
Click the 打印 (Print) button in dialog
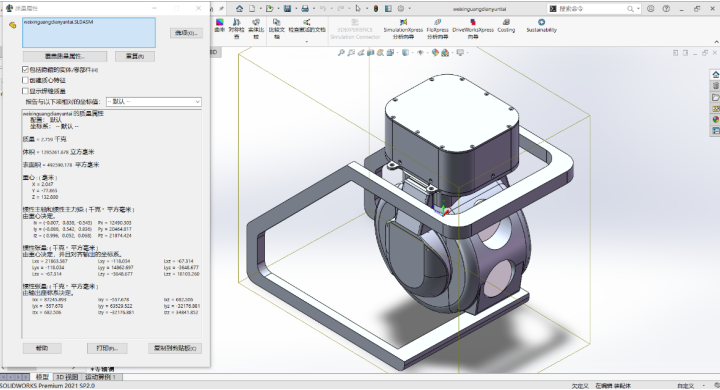107,348
